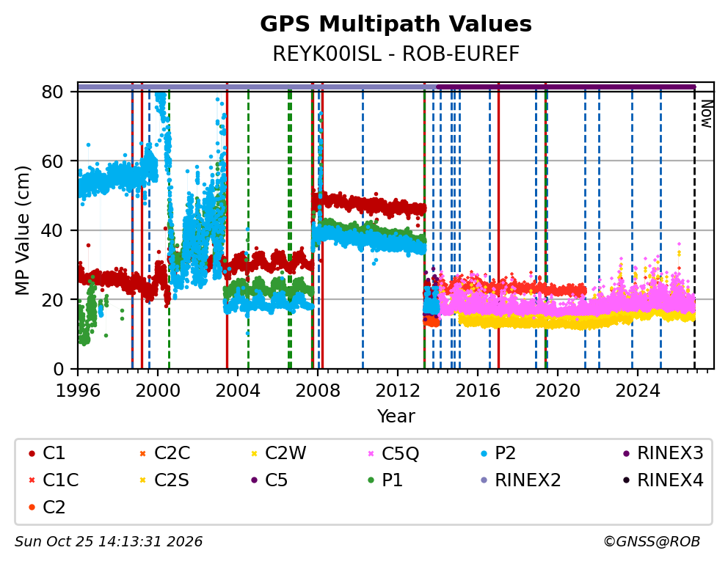Select the "C1C" legend label
The height and width of the screenshot is (564, 728).
tap(61, 480)
